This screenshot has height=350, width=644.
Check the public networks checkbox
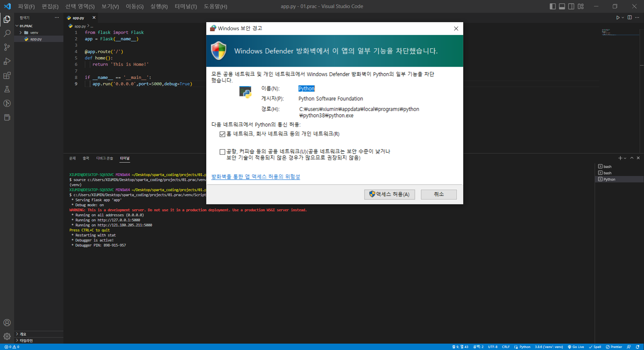(222, 152)
